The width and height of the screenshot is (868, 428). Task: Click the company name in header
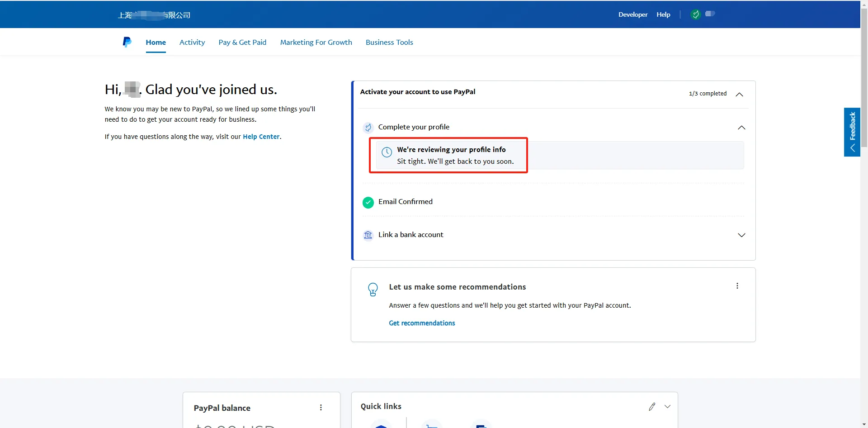pyautogui.click(x=154, y=15)
